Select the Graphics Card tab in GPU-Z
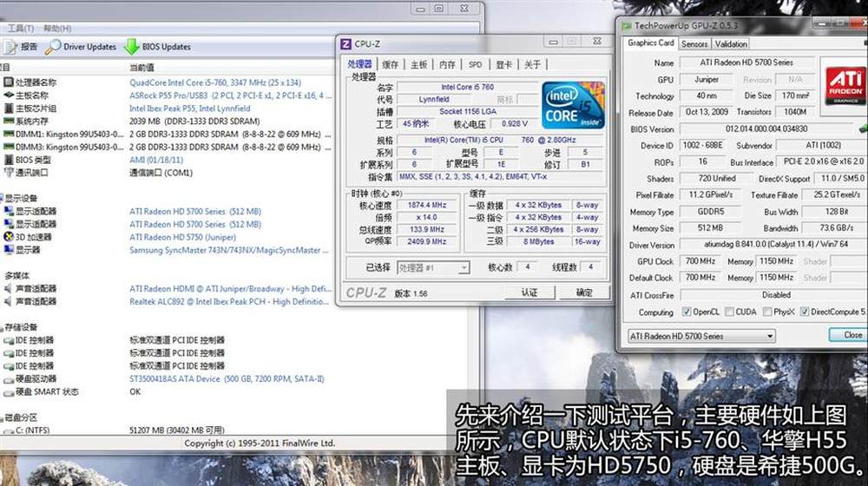The height and width of the screenshot is (486, 868). click(650, 43)
